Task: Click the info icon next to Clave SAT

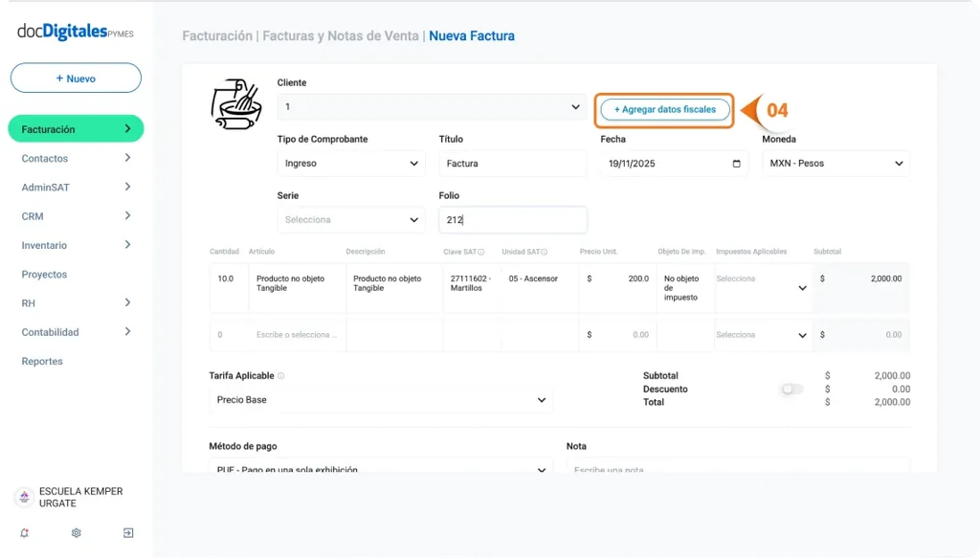Action: coord(481,251)
